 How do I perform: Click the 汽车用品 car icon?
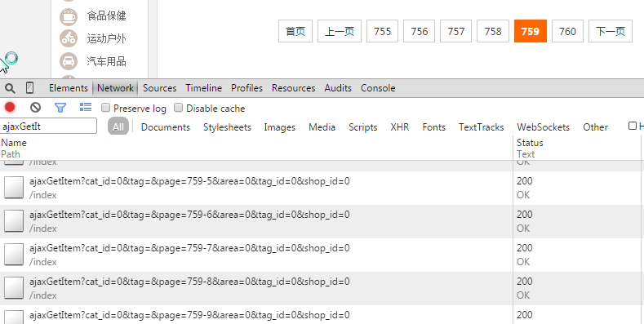[x=69, y=61]
